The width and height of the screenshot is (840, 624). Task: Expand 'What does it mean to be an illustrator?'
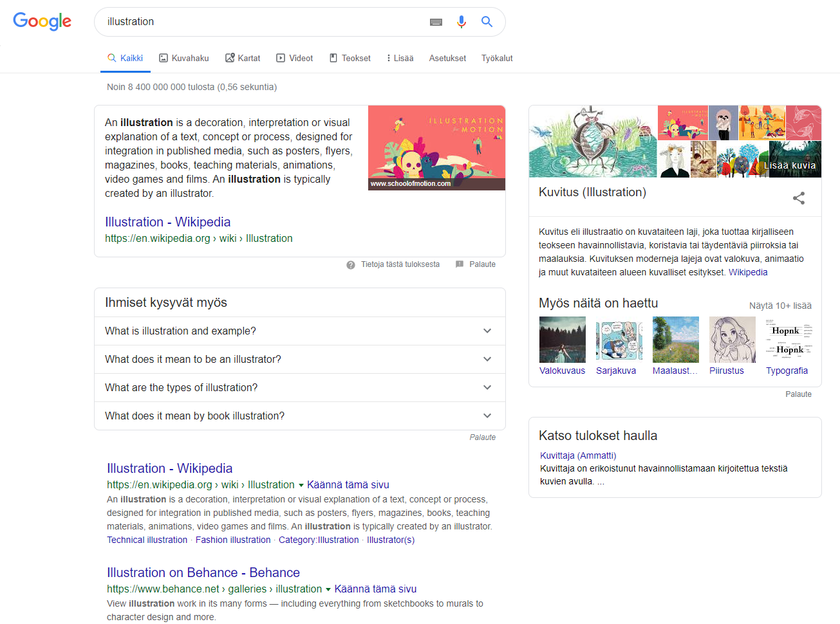pos(300,359)
